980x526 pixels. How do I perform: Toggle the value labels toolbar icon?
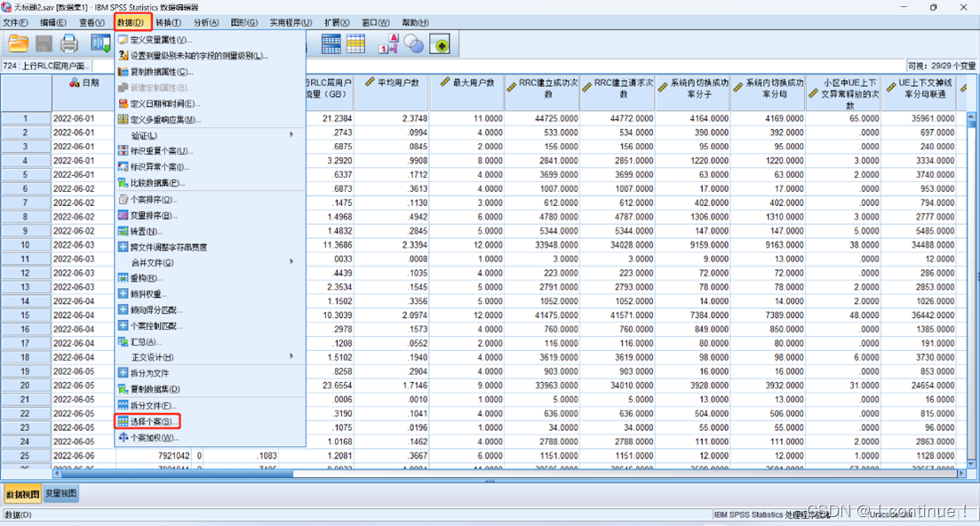point(388,44)
